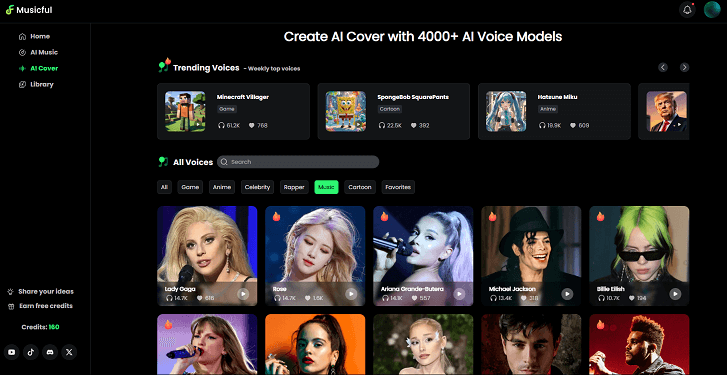Click the Musicful logo
The height and width of the screenshot is (375, 727).
tap(29, 10)
